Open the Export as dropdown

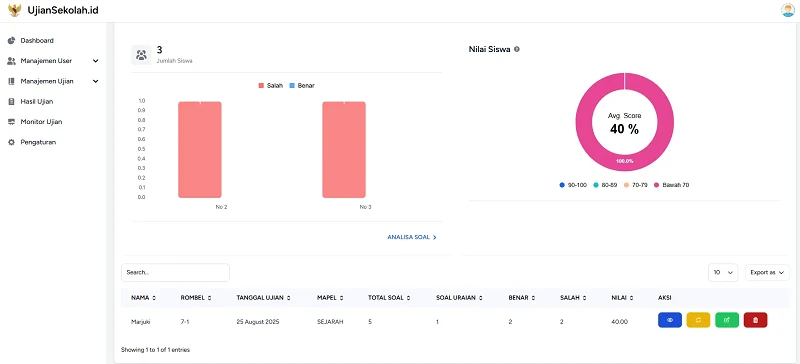(767, 273)
